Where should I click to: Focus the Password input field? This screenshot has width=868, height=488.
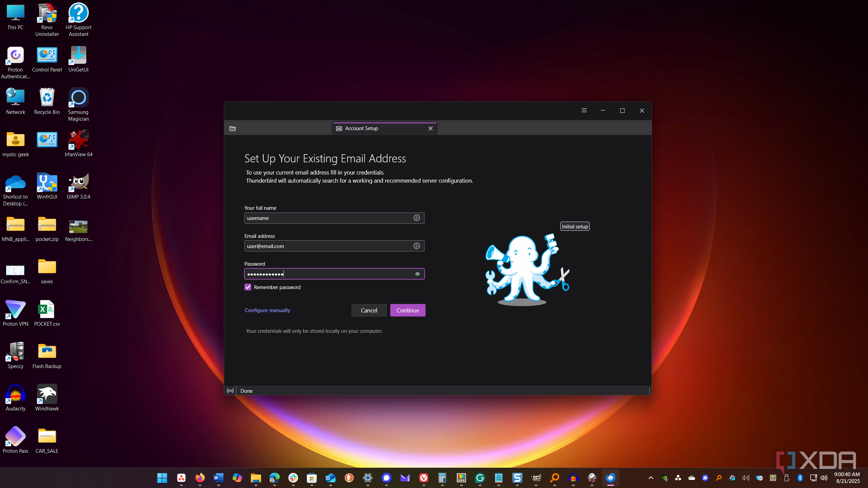334,274
